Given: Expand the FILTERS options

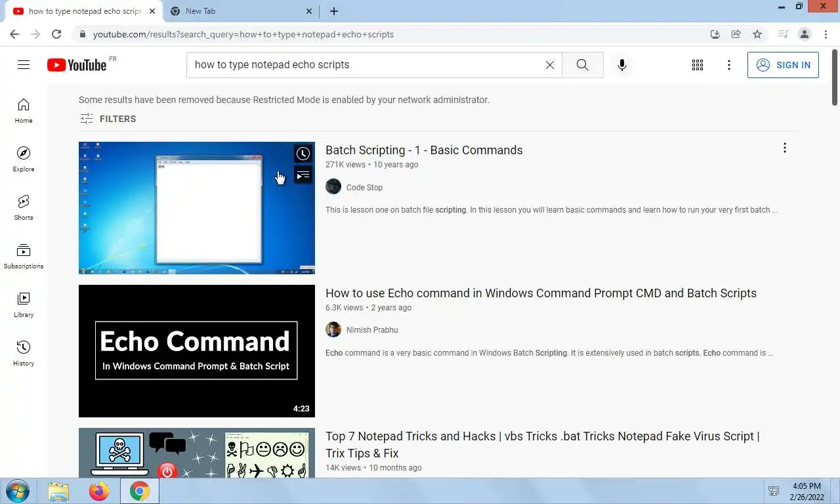Looking at the screenshot, I should (x=108, y=119).
